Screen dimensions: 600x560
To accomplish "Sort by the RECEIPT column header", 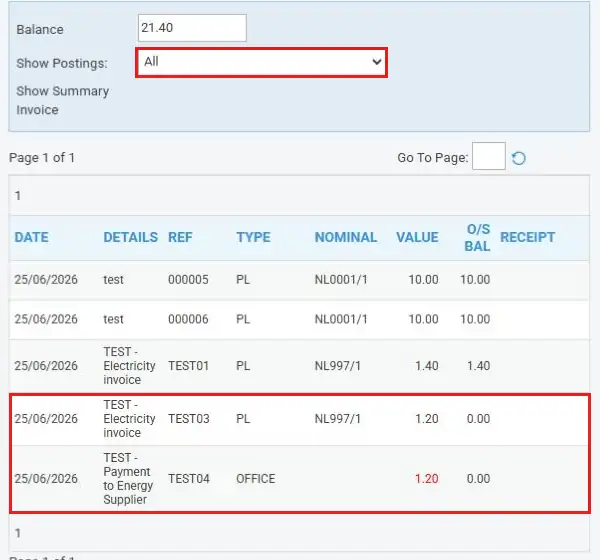I will (527, 237).
